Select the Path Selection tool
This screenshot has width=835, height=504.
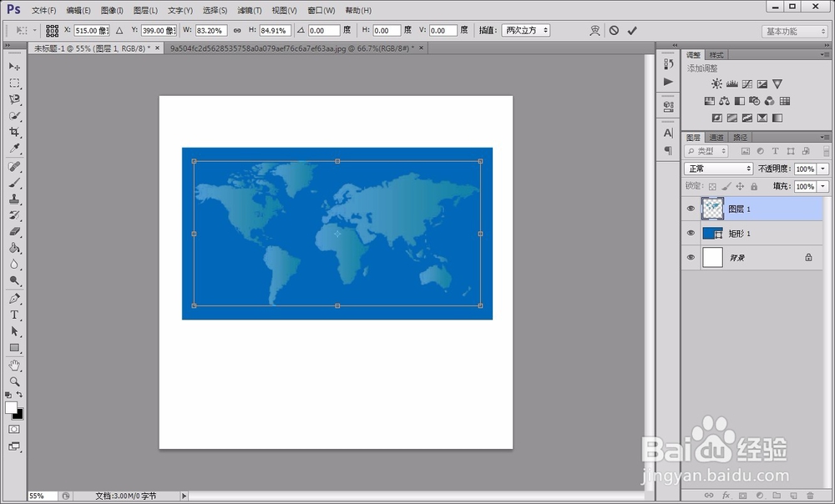(x=14, y=331)
